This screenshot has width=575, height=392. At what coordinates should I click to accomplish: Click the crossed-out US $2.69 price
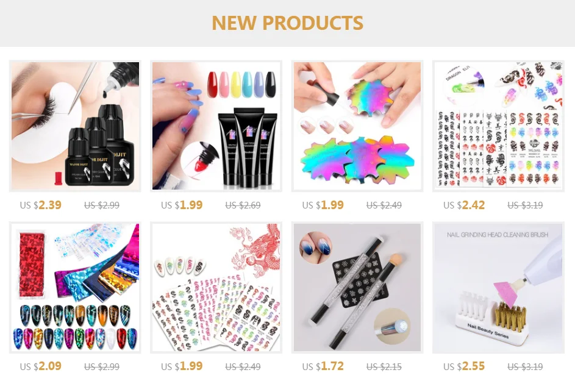[243, 205]
